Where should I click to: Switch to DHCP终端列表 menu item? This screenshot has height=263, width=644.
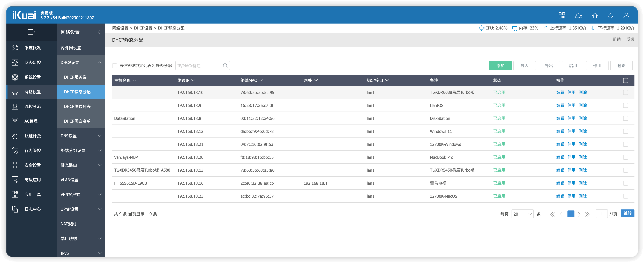pyautogui.click(x=77, y=106)
